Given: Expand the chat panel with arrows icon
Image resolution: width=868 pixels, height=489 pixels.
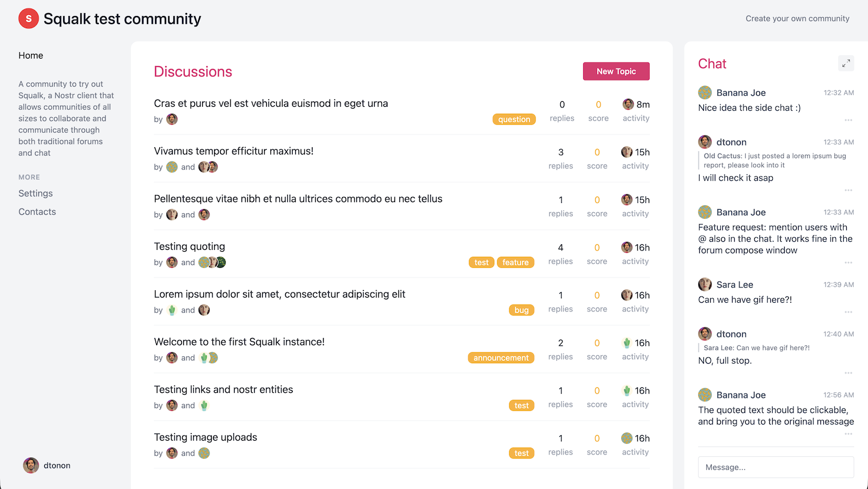Looking at the screenshot, I should tap(846, 64).
